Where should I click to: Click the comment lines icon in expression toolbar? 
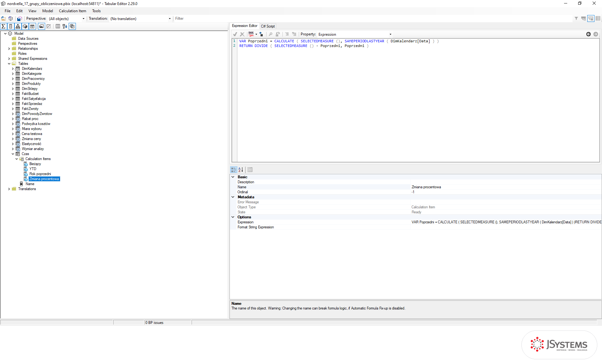(x=287, y=34)
